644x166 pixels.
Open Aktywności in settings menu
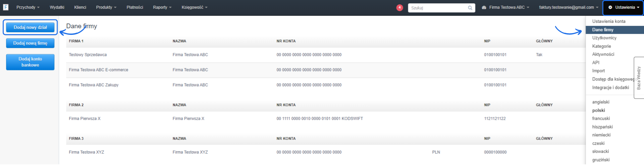coord(603,54)
